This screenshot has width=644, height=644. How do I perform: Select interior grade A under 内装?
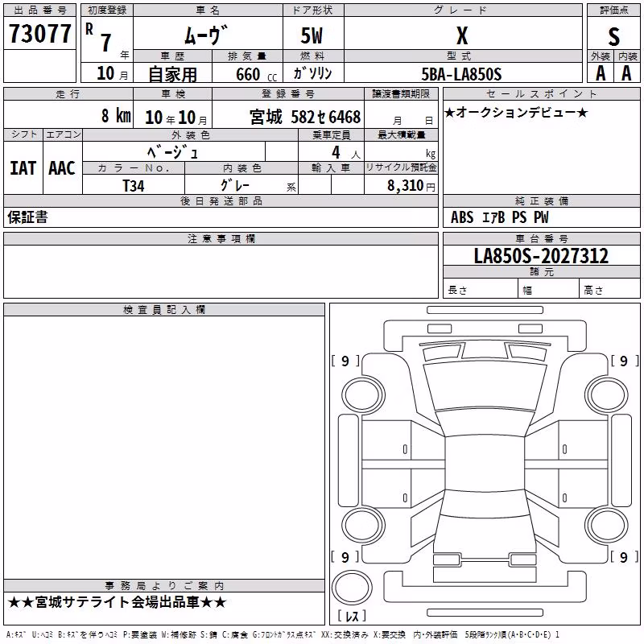(x=626, y=73)
